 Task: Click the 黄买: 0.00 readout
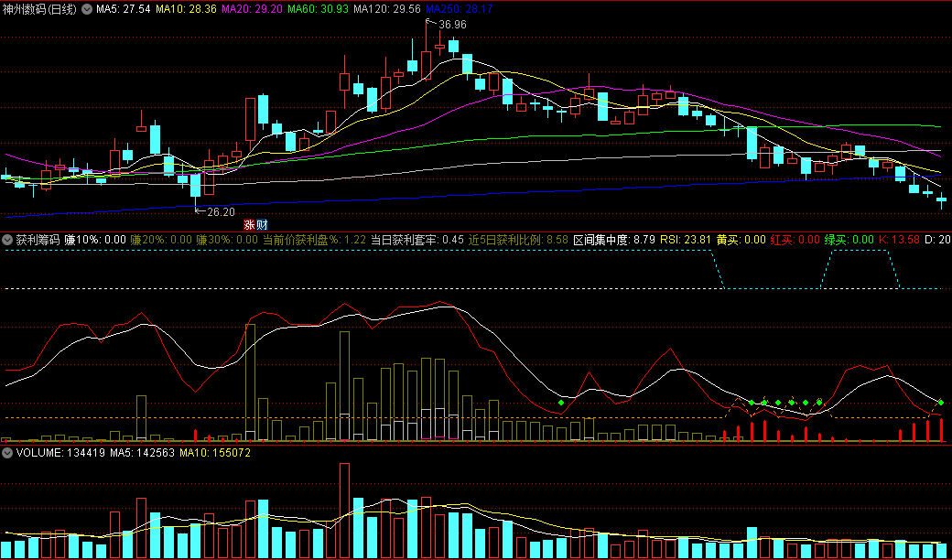[x=741, y=239]
